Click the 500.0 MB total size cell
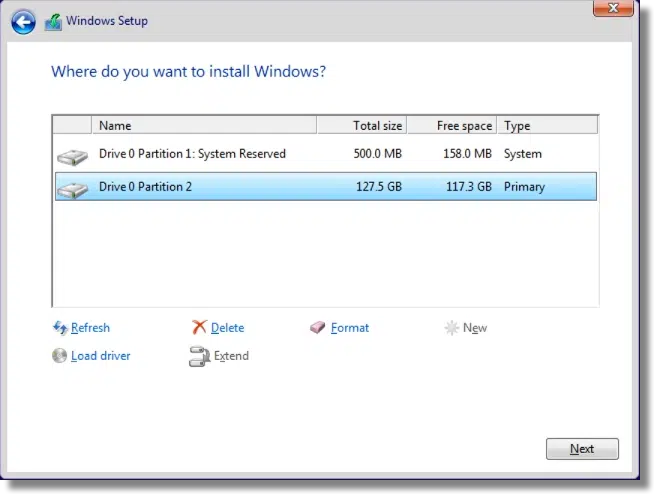 [x=377, y=154]
